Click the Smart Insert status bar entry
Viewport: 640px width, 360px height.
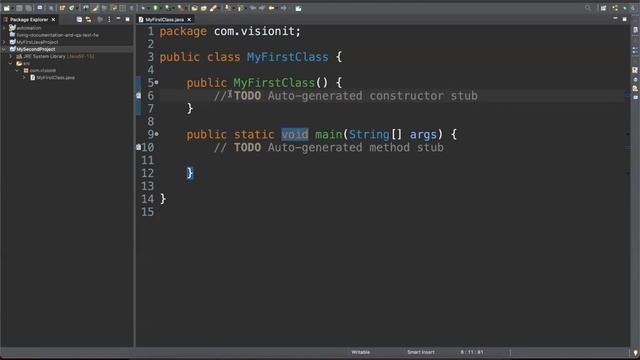click(x=420, y=352)
